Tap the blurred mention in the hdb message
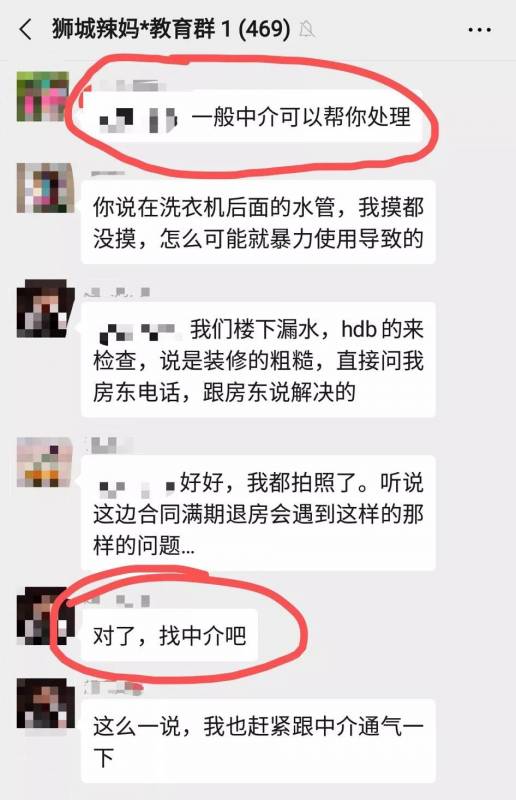Viewport: 516px width, 800px height. 139,331
